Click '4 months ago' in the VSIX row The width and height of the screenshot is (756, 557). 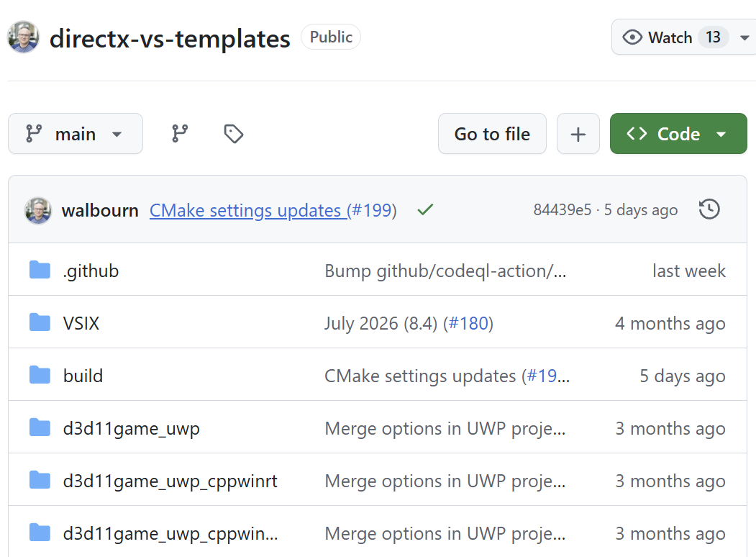(x=670, y=323)
